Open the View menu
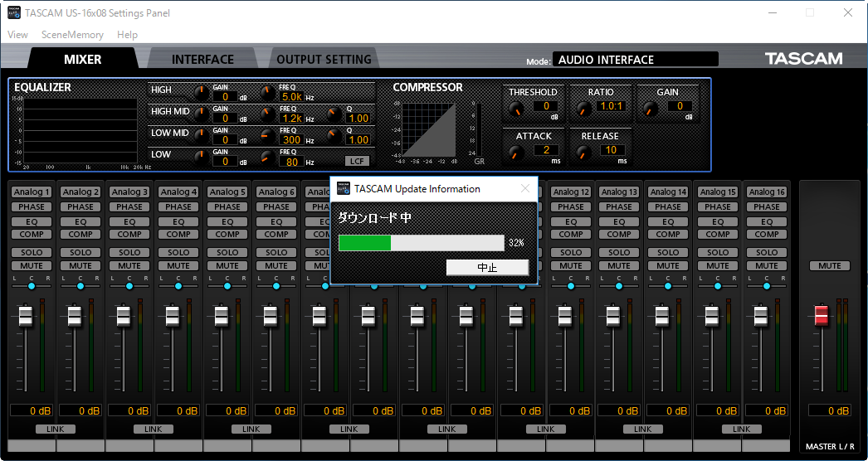The width and height of the screenshot is (868, 461). [17, 34]
